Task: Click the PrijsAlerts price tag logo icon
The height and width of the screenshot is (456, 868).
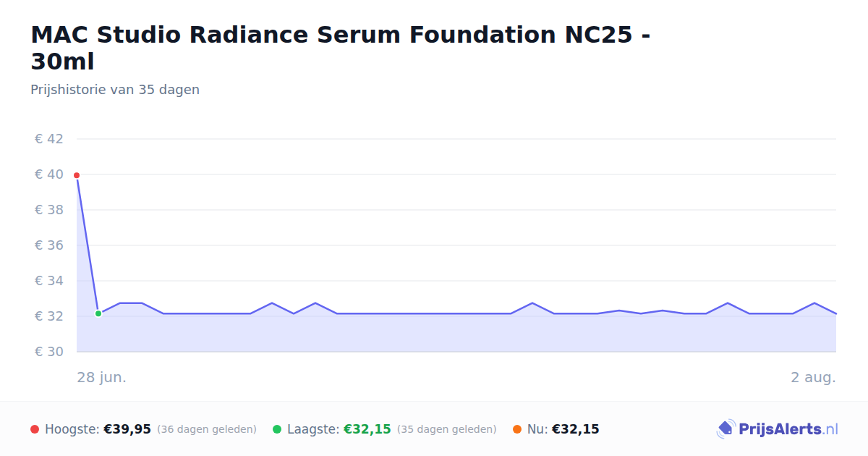Action: pyautogui.click(x=726, y=429)
